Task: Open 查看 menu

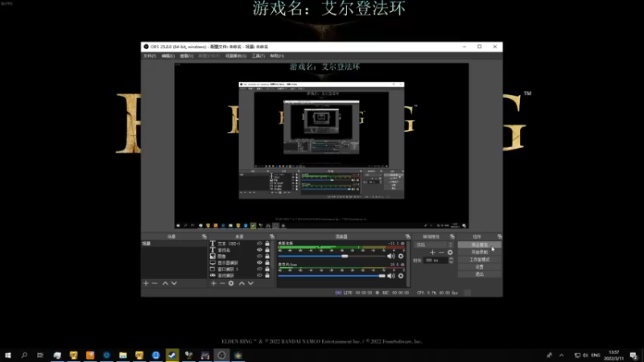Action: pyautogui.click(x=187, y=56)
